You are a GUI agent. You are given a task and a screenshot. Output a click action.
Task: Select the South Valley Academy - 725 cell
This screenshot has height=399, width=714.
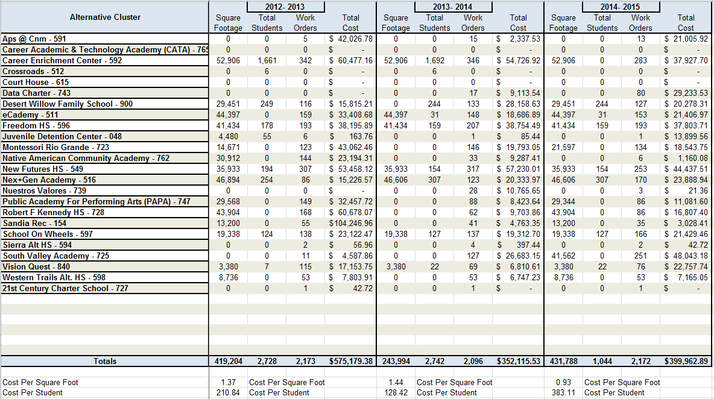point(105,256)
